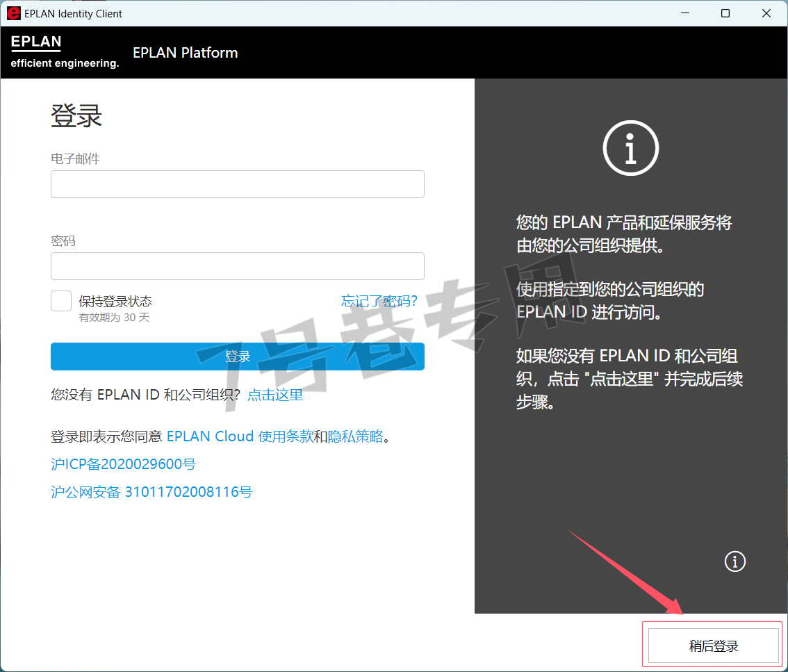The height and width of the screenshot is (672, 788).
Task: Maximize the EPLAN Identity Client window
Action: click(x=725, y=13)
